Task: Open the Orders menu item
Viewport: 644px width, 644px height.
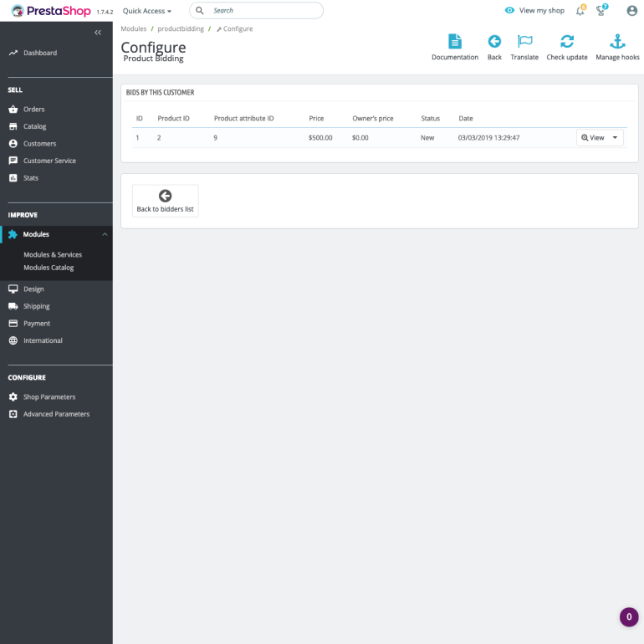Action: tap(33, 110)
